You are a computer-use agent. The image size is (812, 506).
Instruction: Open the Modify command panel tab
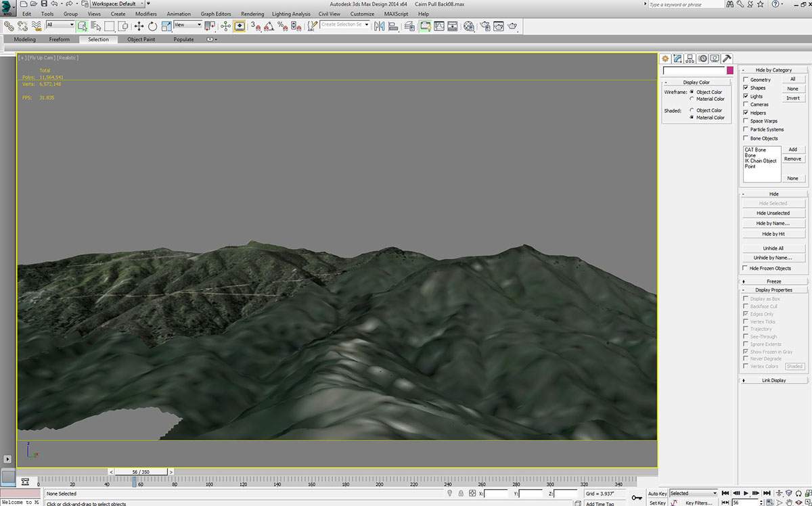click(x=677, y=59)
